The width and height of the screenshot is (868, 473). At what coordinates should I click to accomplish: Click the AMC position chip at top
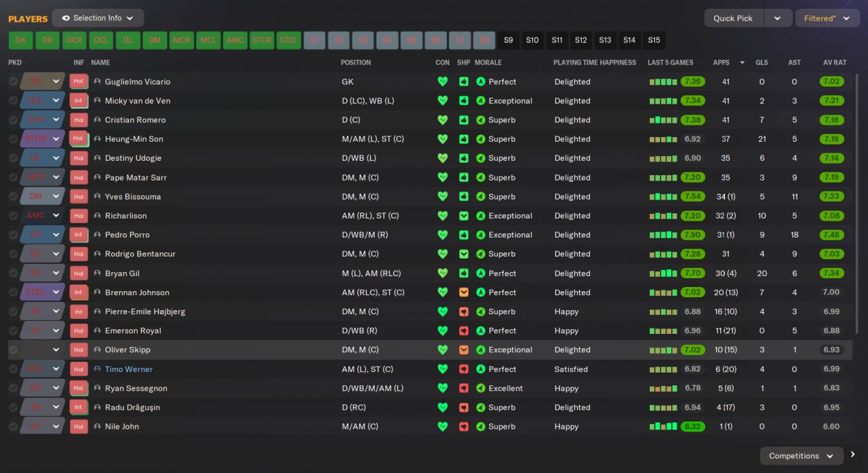pyautogui.click(x=235, y=40)
